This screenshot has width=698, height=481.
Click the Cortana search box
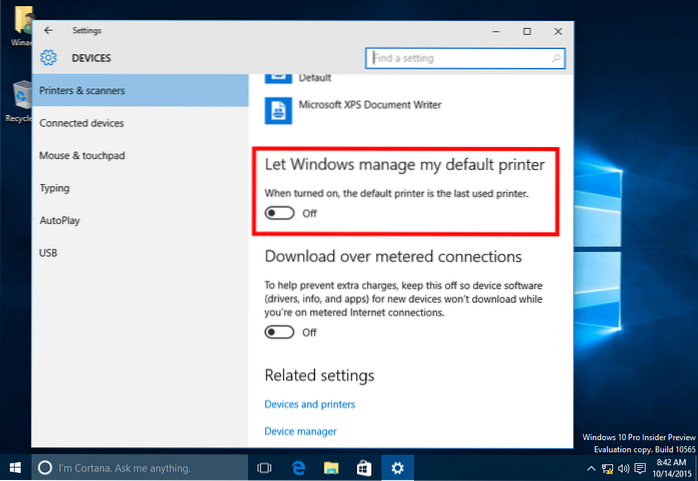(140, 467)
